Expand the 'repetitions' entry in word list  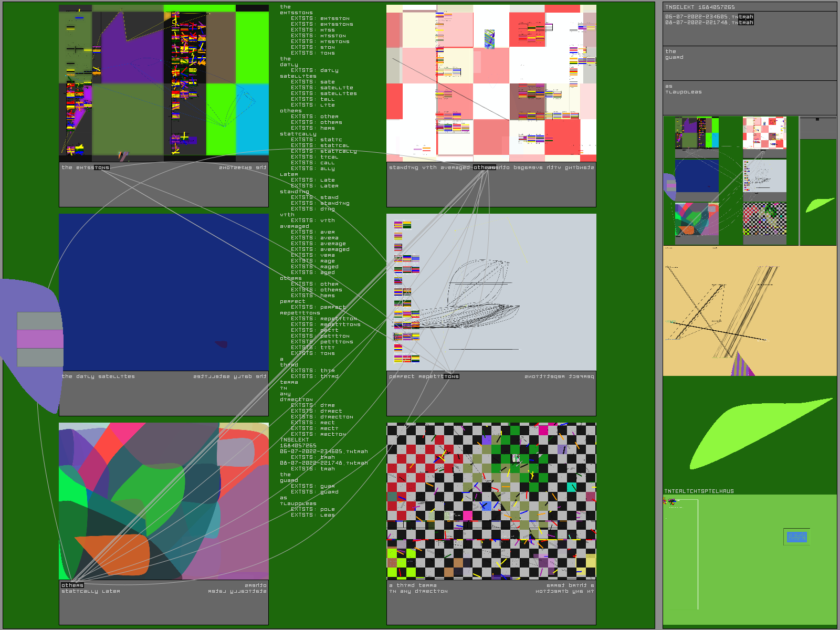(x=300, y=313)
